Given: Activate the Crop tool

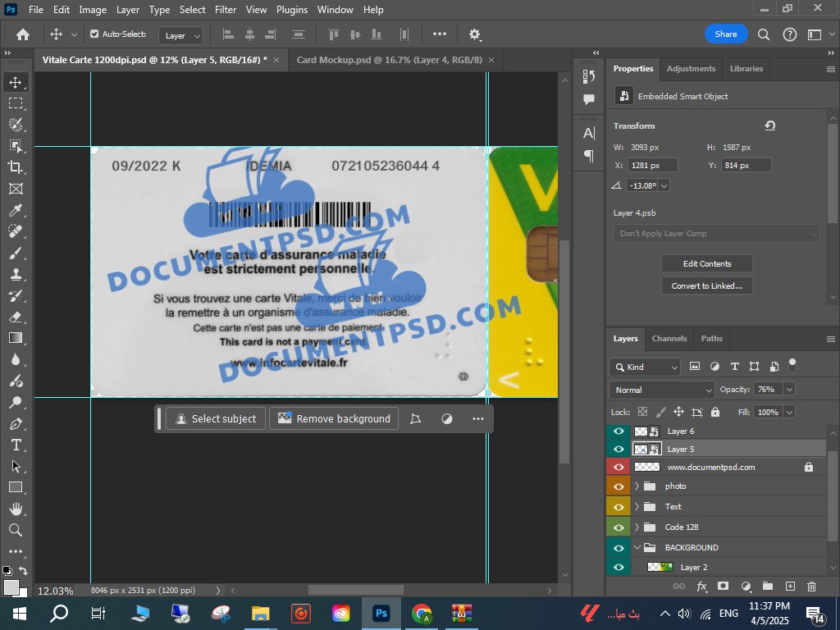Looking at the screenshot, I should 16,167.
